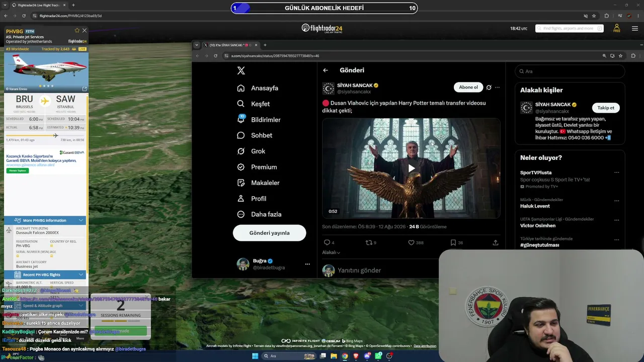Expand the Alakalı sorting dropdown

pyautogui.click(x=331, y=252)
